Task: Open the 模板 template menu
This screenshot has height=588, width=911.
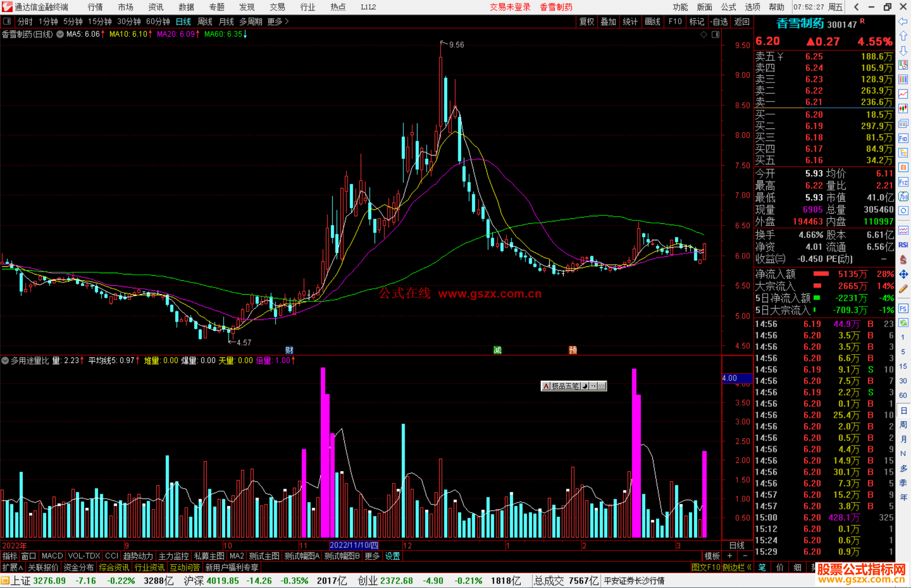Action: pyautogui.click(x=712, y=556)
